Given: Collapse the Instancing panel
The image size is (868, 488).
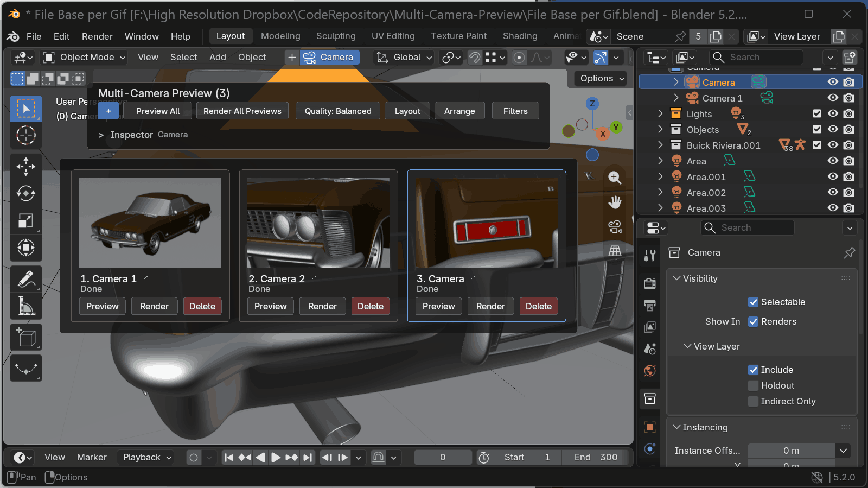Looking at the screenshot, I should [x=676, y=427].
